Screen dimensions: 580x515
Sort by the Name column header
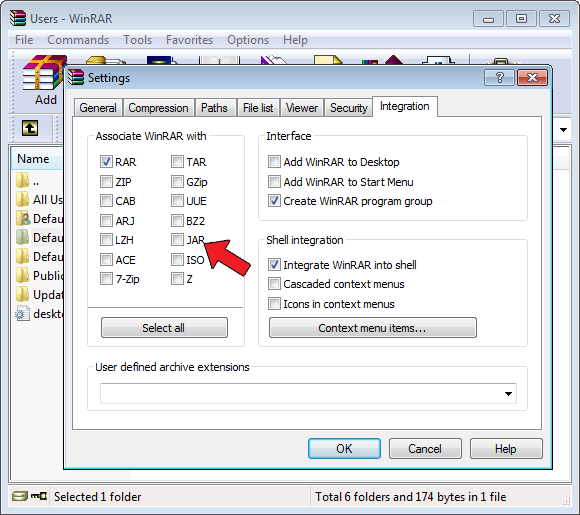[37, 159]
